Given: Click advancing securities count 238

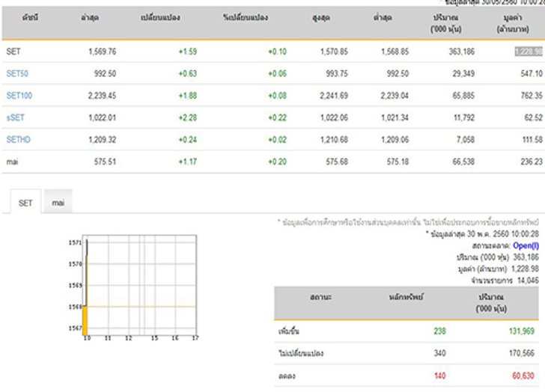Looking at the screenshot, I should coord(439,331).
